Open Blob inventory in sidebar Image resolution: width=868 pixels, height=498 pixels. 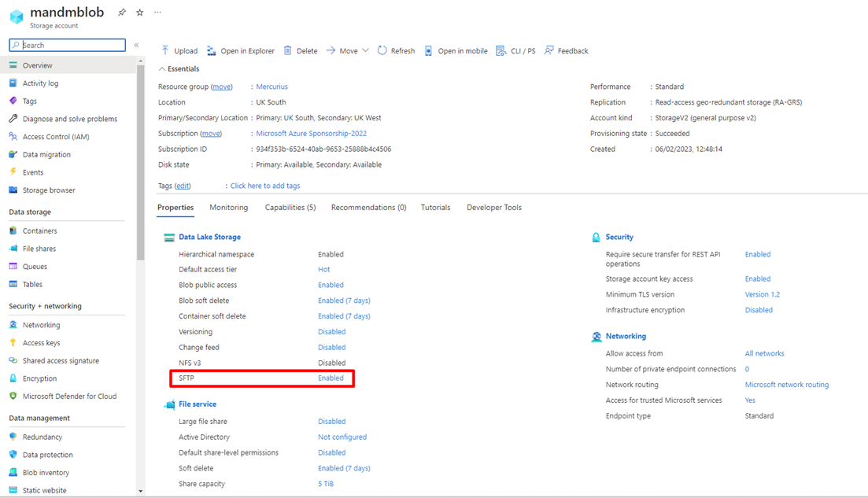coord(46,473)
